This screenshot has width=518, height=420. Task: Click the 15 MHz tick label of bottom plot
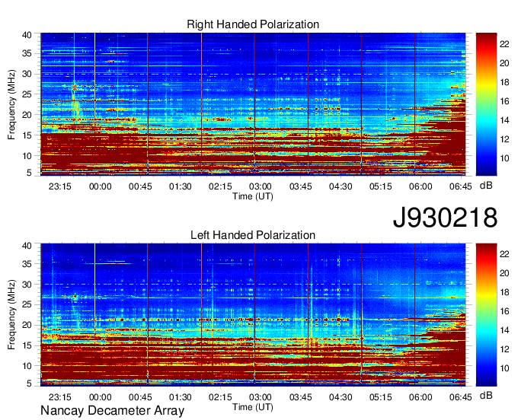point(27,345)
